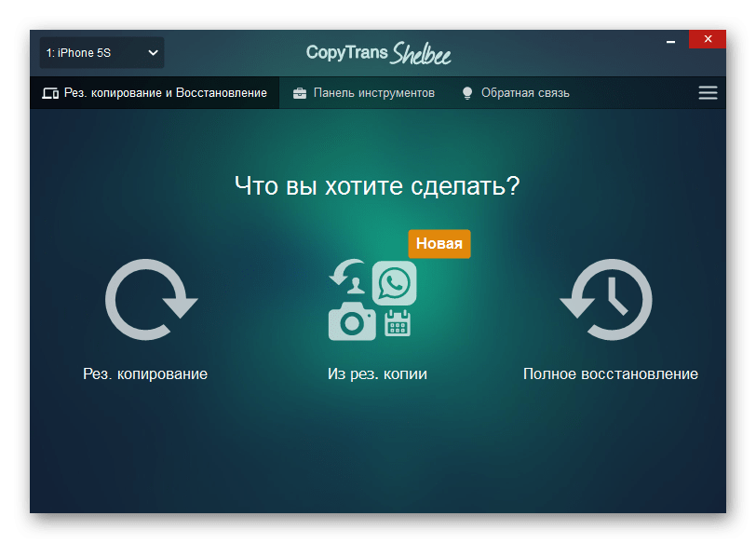Image resolution: width=756 pixels, height=543 pixels.
Task: Click the chevron arrow in the device selector
Action: 154,53
